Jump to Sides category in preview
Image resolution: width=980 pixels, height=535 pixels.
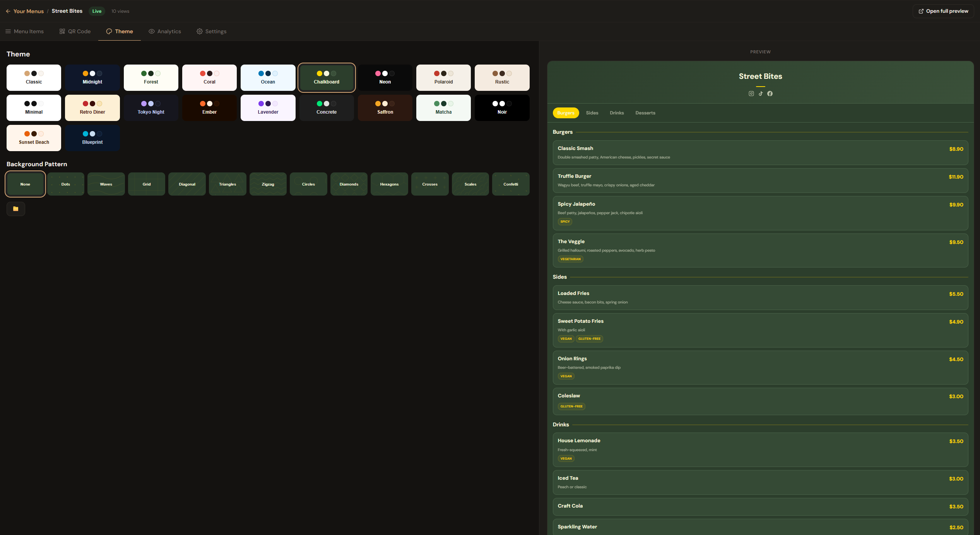point(592,113)
